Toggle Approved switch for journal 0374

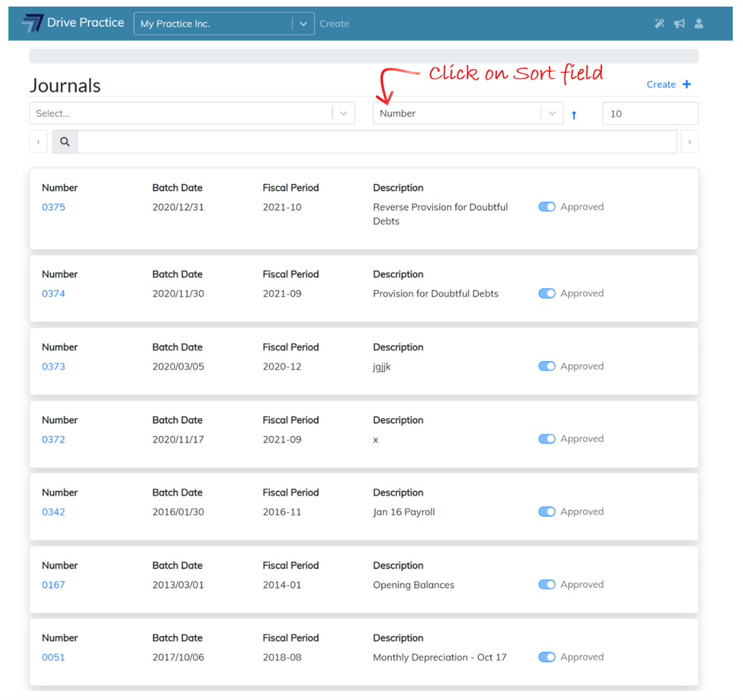click(547, 293)
